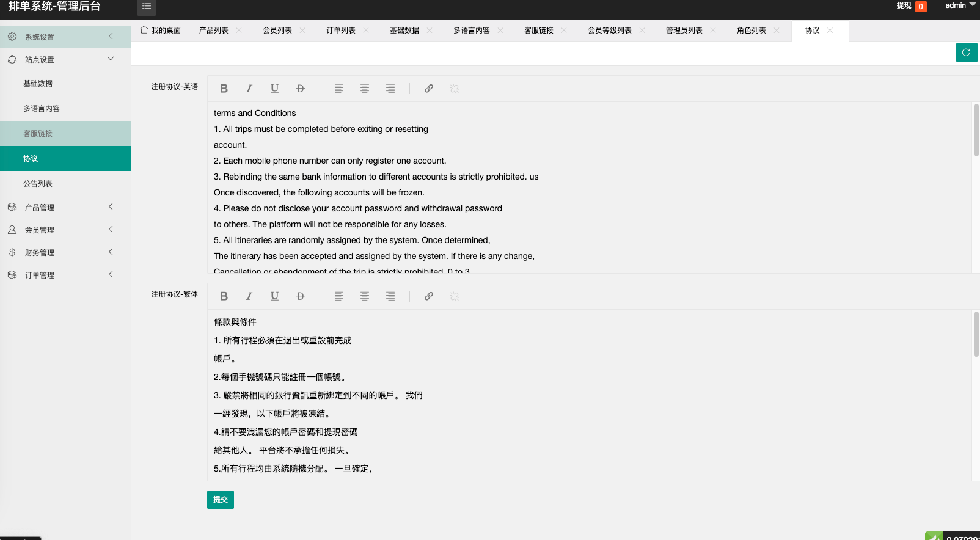This screenshot has width=980, height=540.
Task: Center-align text in the English agreement editor
Action: [365, 89]
